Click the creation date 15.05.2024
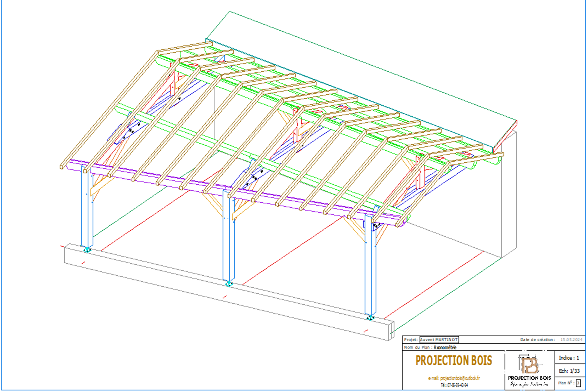The height and width of the screenshot is (392, 588). tap(571, 340)
